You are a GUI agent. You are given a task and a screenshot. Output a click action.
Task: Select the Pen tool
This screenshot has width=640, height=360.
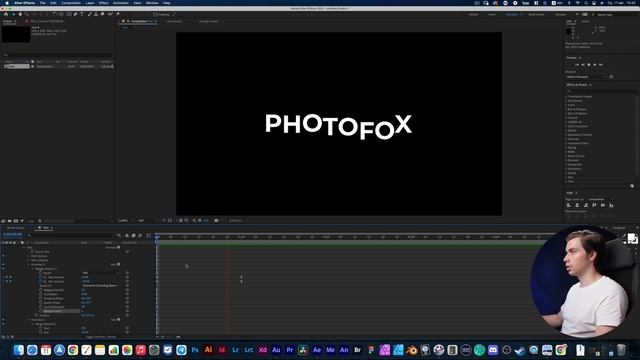[76, 14]
